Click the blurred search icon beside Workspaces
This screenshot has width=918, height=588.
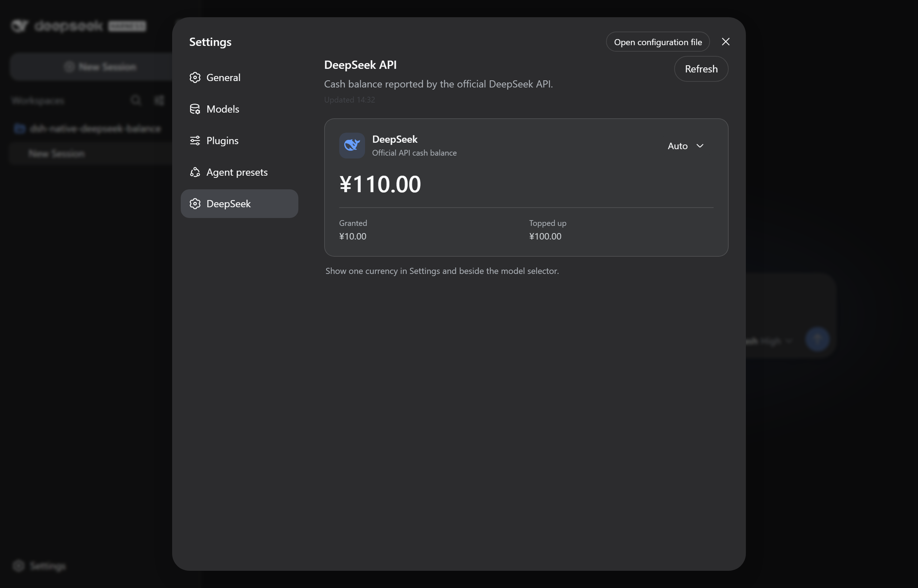(x=136, y=100)
